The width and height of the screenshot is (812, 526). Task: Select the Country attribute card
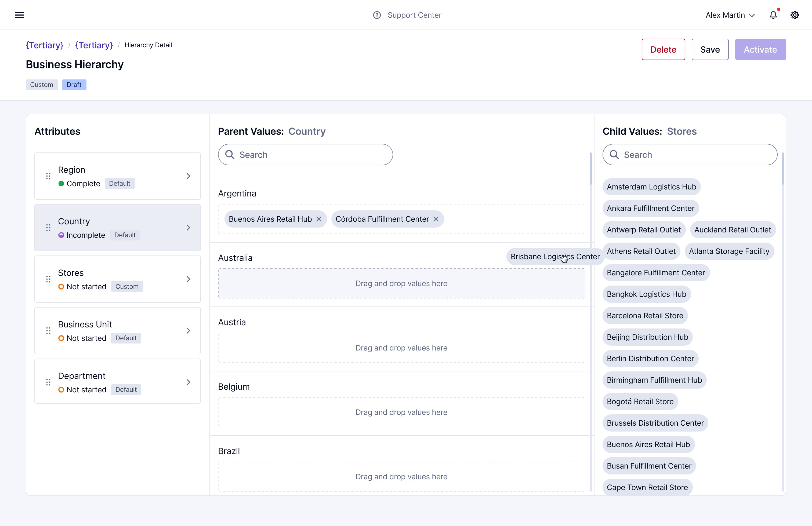pyautogui.click(x=117, y=227)
